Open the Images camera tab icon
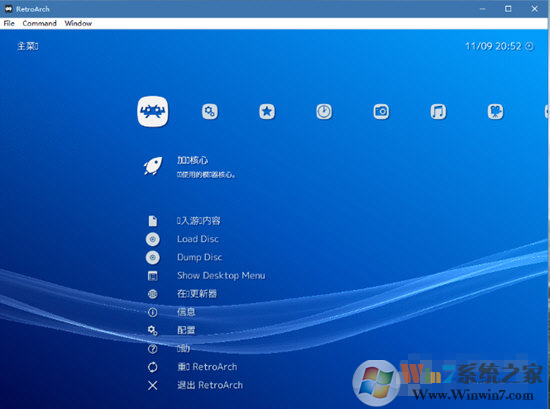The image size is (550, 409). pyautogui.click(x=381, y=112)
